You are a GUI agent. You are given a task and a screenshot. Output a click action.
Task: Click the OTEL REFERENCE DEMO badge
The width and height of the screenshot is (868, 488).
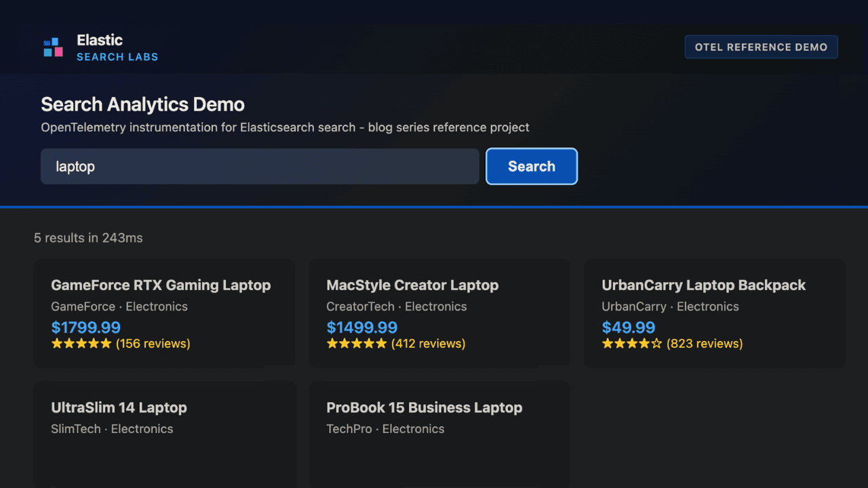(761, 47)
